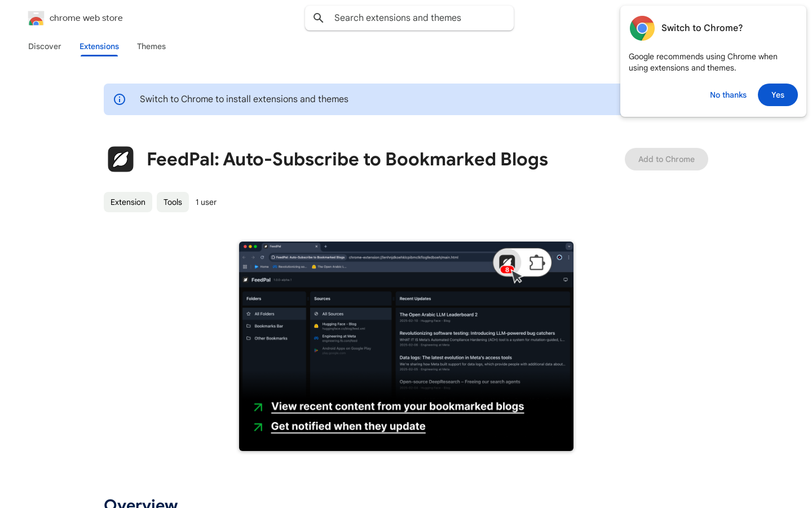Select the Extensions tab
This screenshot has width=812, height=508.
[99, 46]
